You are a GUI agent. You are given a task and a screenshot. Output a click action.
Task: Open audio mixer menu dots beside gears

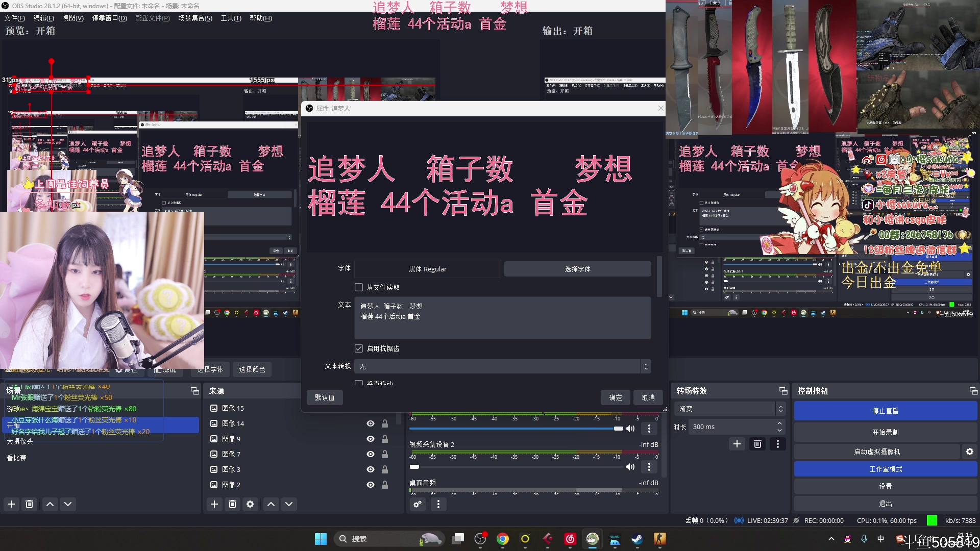[x=438, y=504]
